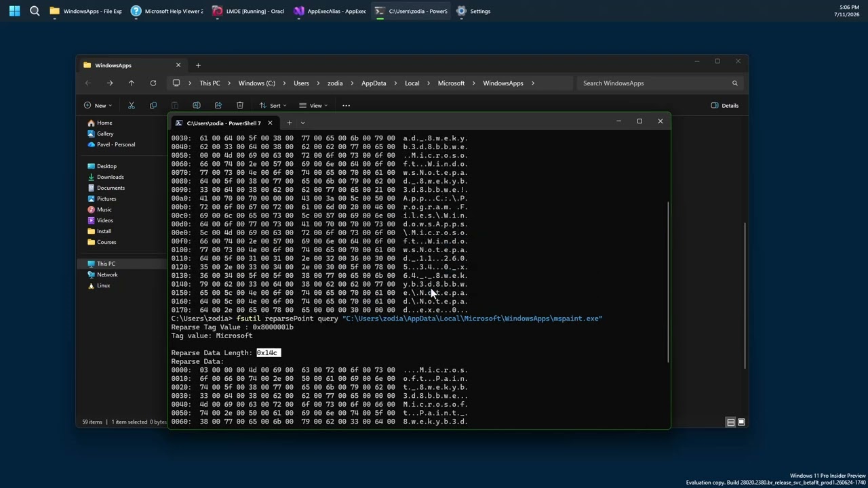Navigate to zodia breadcrumb

click(335, 83)
